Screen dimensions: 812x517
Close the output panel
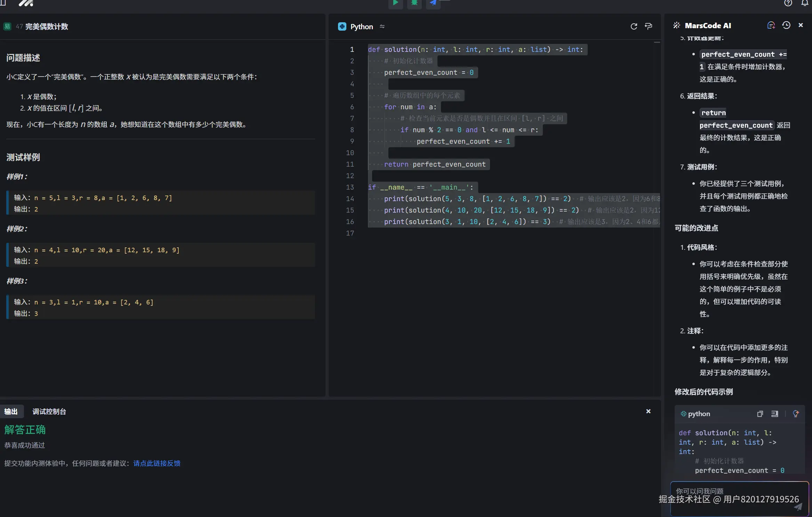tap(648, 411)
